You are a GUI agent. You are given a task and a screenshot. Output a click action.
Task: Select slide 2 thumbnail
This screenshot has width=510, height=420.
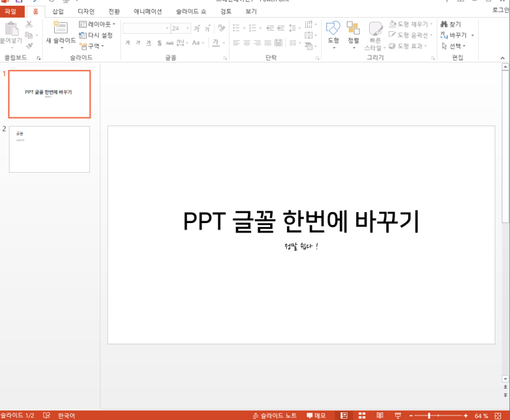[x=50, y=149]
